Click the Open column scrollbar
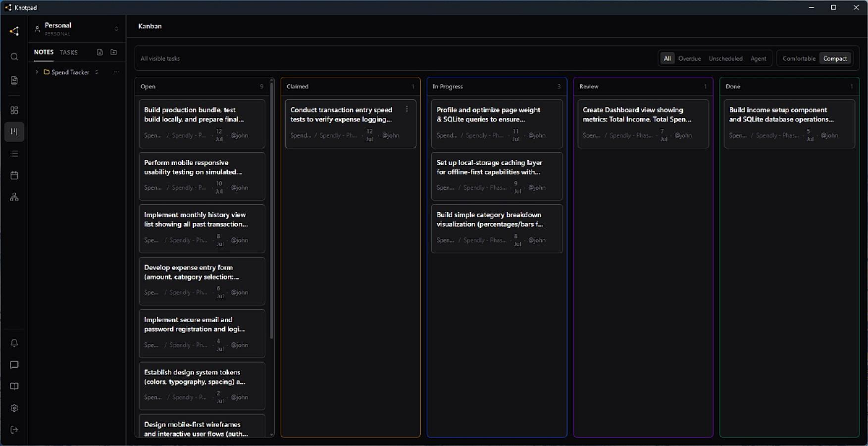 pos(271,211)
